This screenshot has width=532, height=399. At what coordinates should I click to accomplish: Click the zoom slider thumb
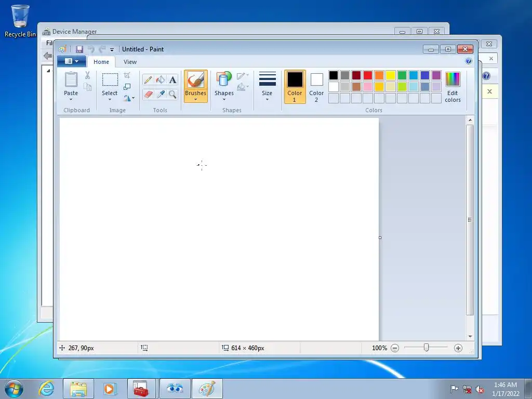426,348
